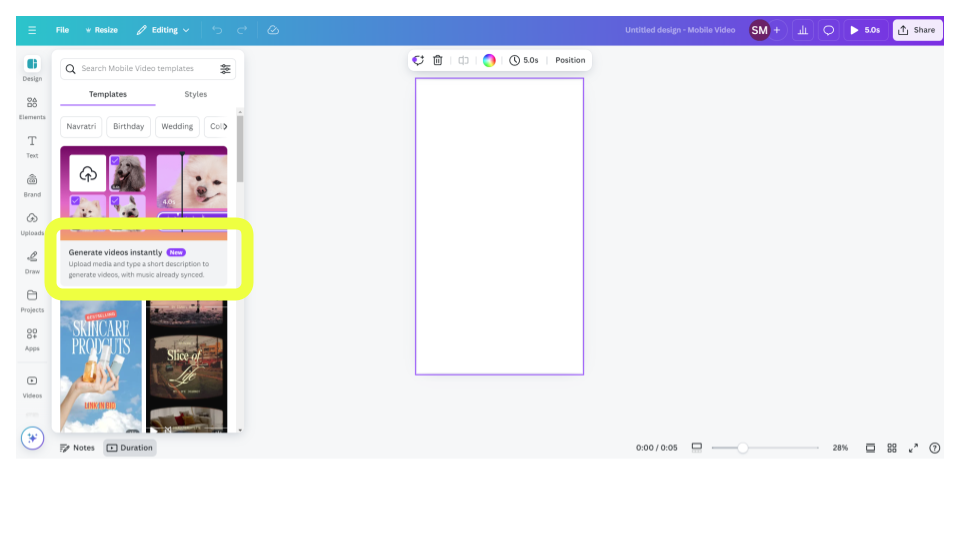Switch to the Styles tab
960x540 pixels.
point(196,94)
